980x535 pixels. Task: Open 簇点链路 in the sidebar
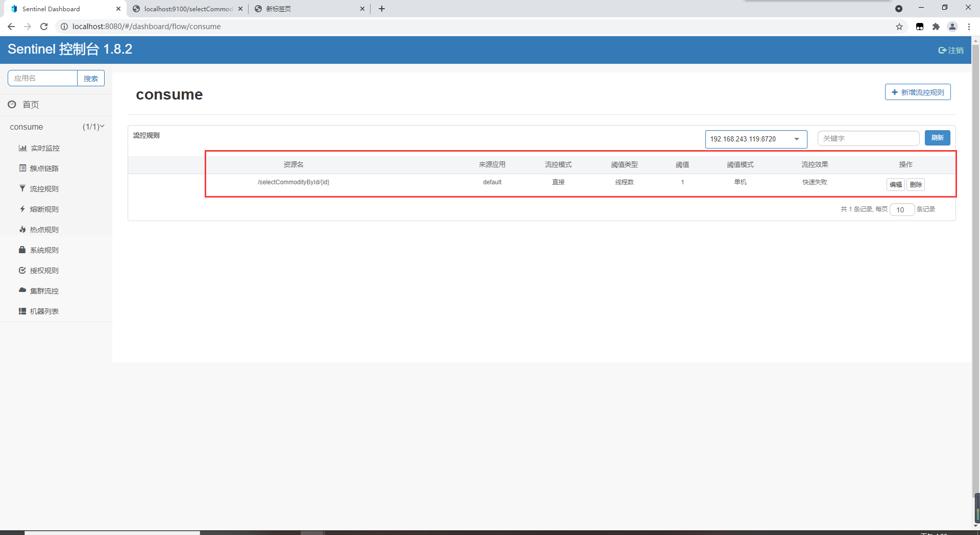point(44,168)
